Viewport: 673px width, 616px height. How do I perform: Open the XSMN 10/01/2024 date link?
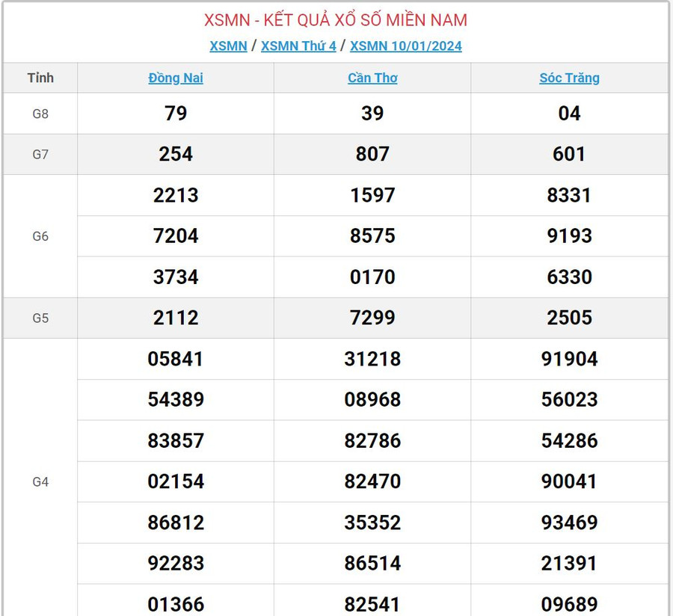pos(405,46)
